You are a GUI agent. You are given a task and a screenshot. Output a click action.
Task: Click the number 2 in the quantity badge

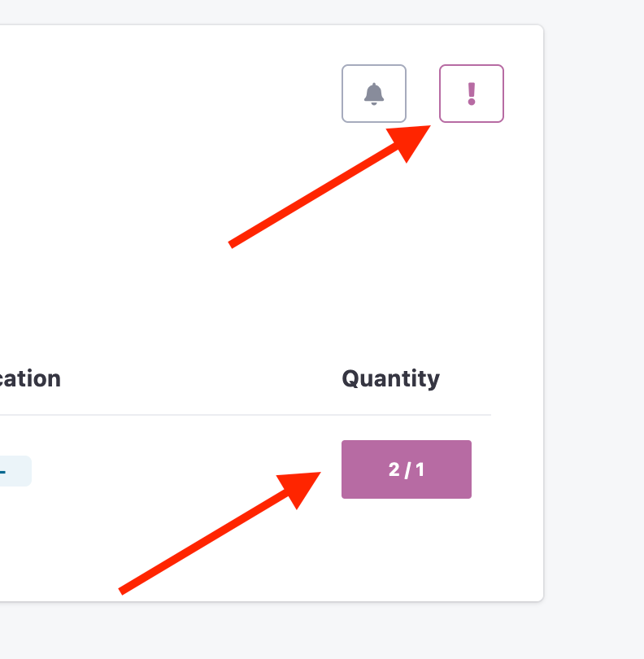point(394,469)
